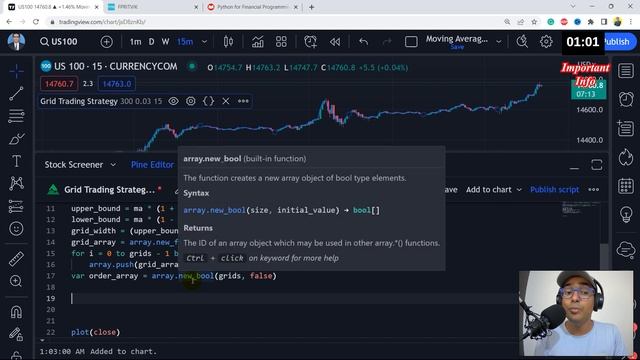This screenshot has width=640, height=360.
Task: Open the layout selection square icon
Action: coord(411,42)
